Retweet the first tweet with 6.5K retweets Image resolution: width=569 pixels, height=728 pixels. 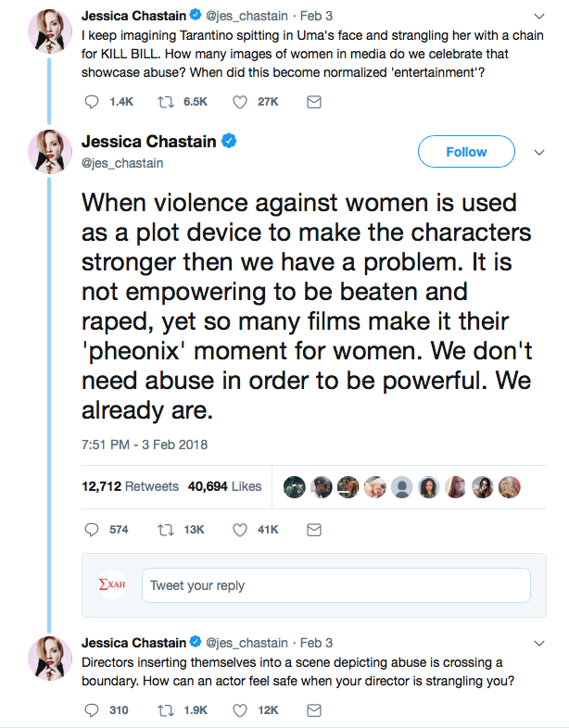pyautogui.click(x=171, y=102)
